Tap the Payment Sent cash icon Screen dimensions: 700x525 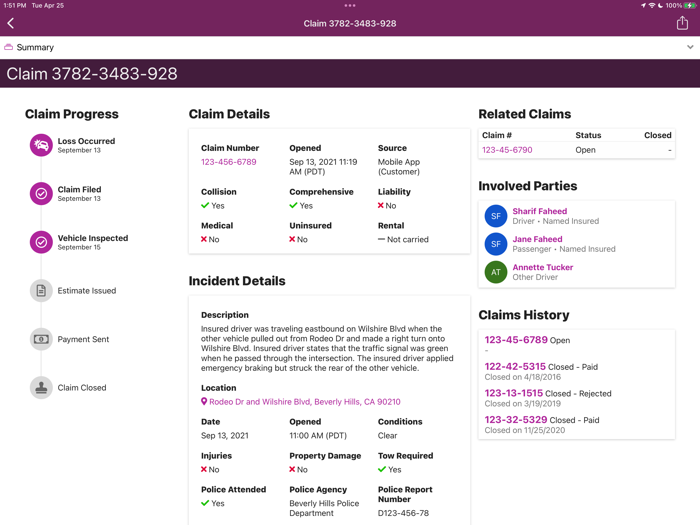[41, 339]
